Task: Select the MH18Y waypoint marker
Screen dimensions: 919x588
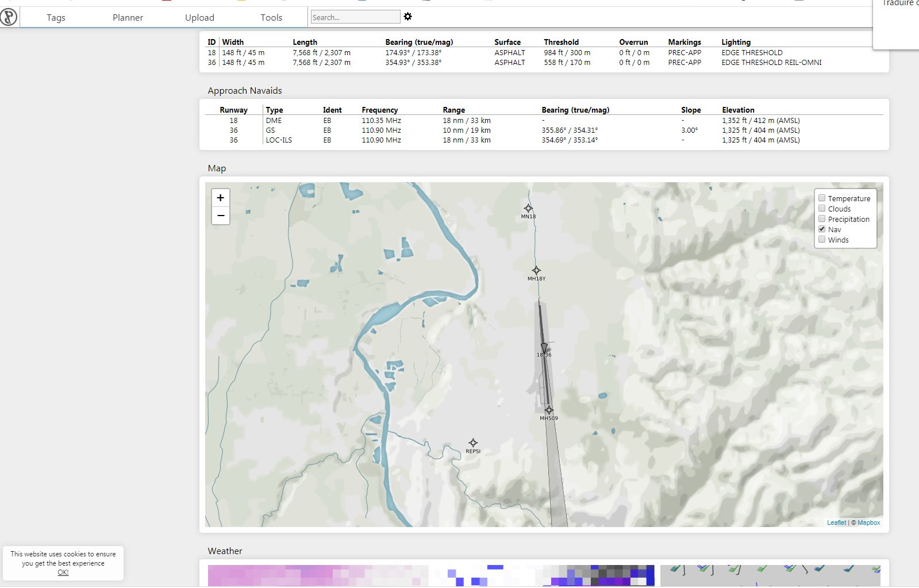Action: [x=536, y=271]
